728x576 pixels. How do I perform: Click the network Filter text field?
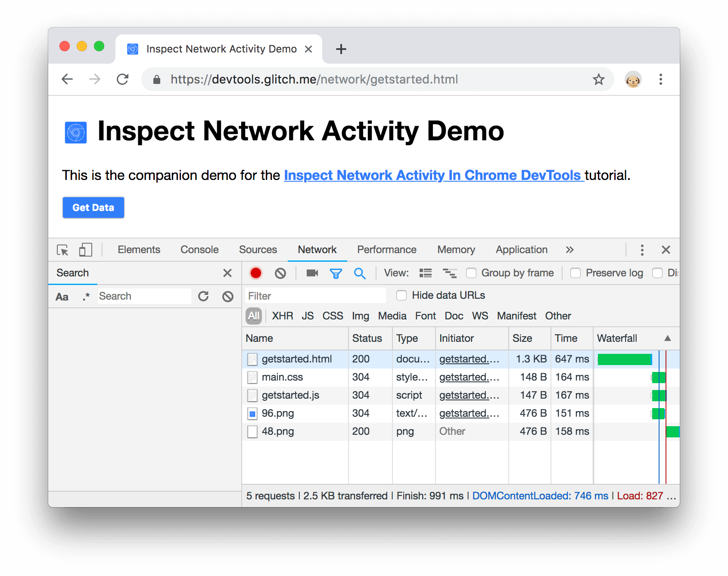pyautogui.click(x=316, y=296)
